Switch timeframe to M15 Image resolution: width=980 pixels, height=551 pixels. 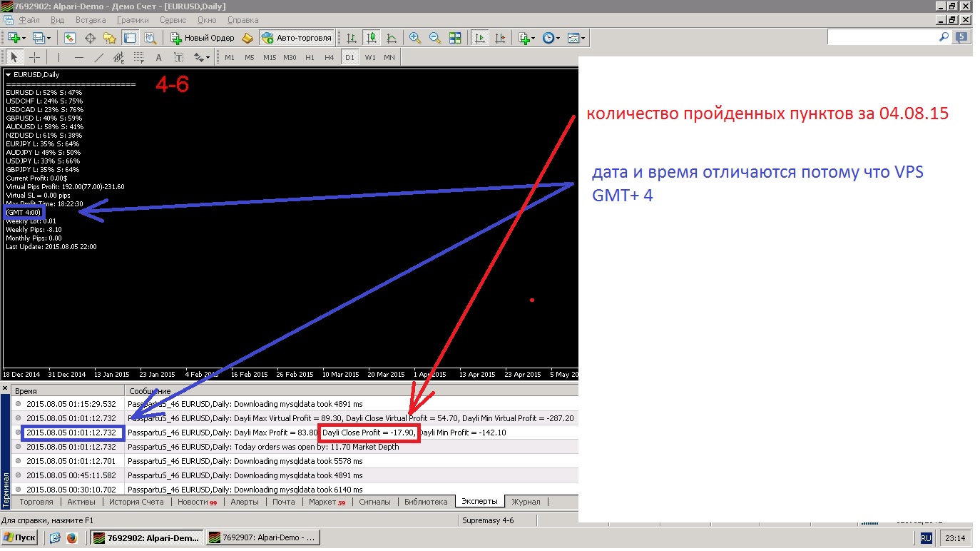[x=270, y=57]
